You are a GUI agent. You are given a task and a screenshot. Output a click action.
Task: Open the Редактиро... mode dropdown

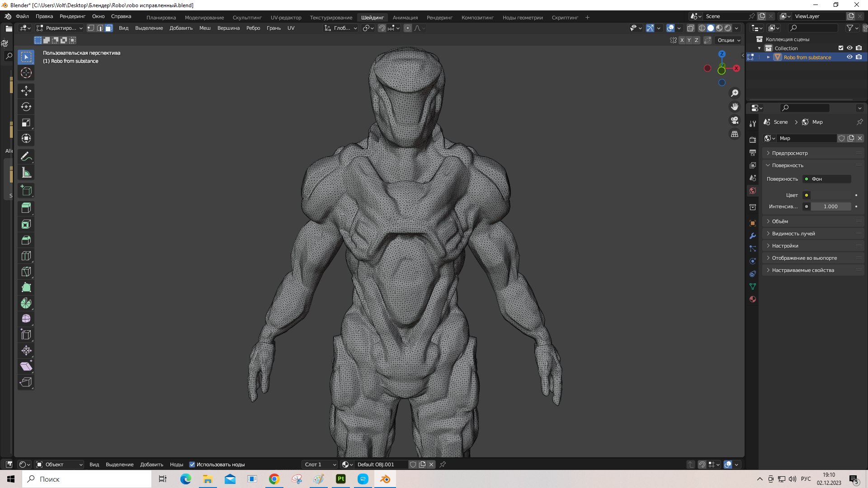[x=60, y=28]
